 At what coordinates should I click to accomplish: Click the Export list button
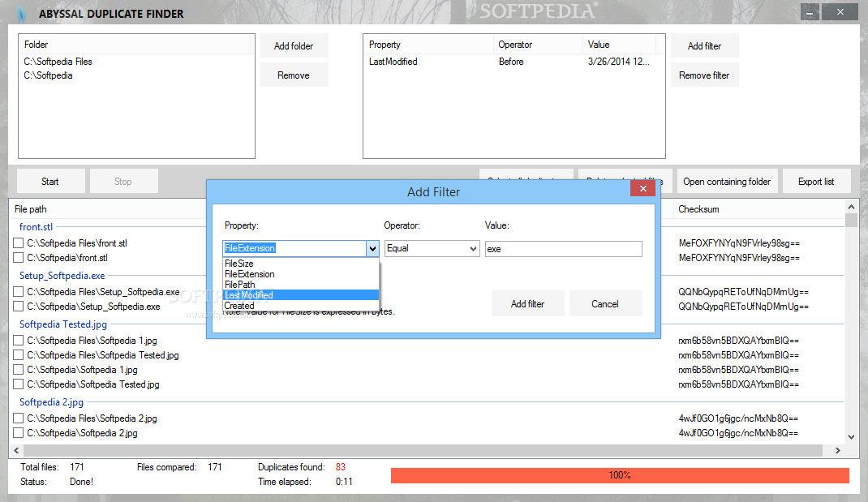pos(817,182)
